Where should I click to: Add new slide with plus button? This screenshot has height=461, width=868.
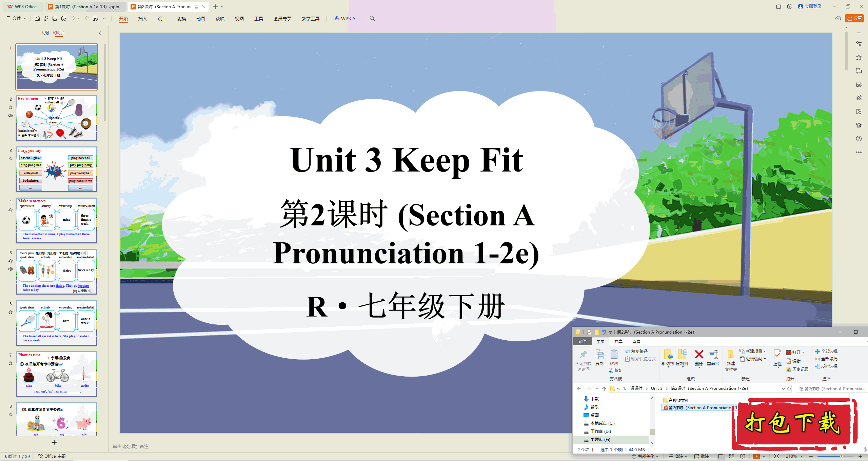tap(54, 442)
